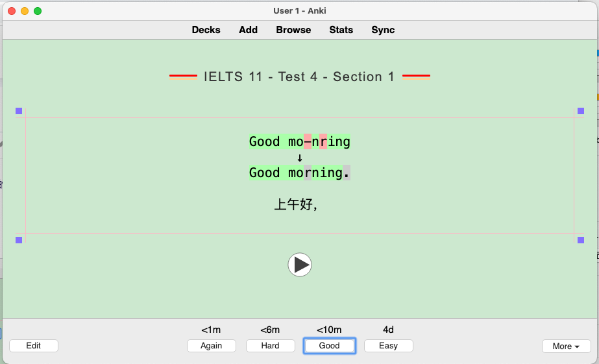Click the Chinese translation text

pyautogui.click(x=295, y=205)
